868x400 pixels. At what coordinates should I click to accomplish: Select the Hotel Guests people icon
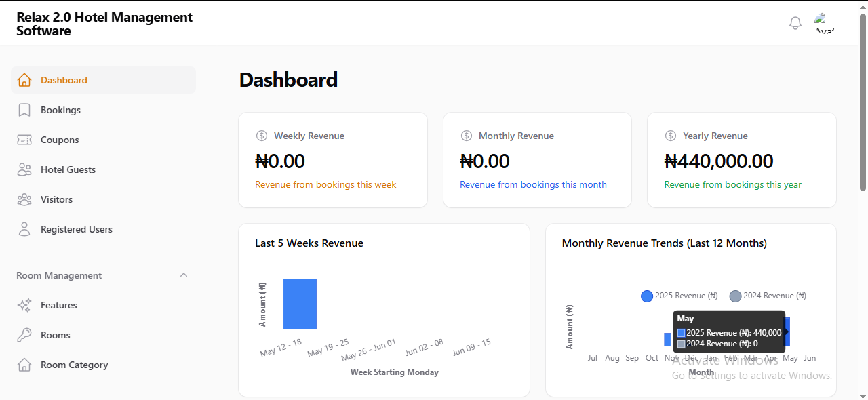tap(24, 169)
